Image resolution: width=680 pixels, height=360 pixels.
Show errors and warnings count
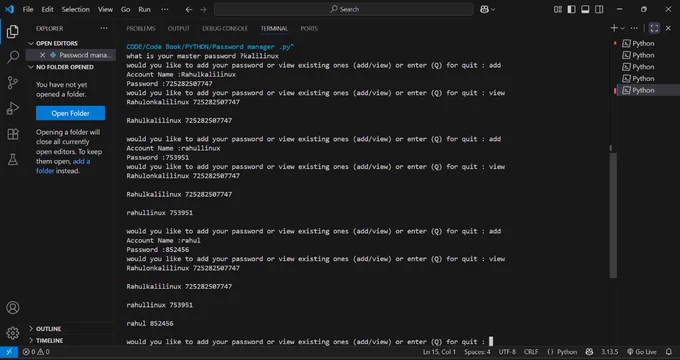click(x=36, y=352)
